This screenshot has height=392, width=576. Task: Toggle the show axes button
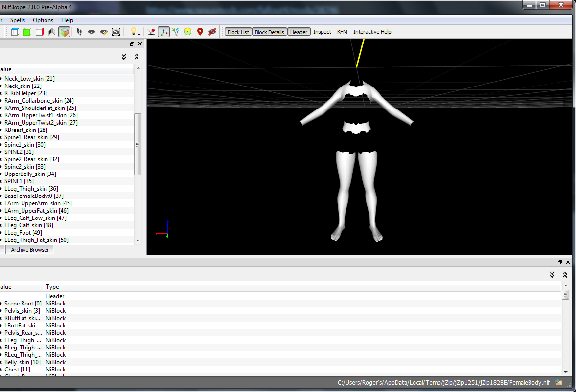pyautogui.click(x=163, y=32)
